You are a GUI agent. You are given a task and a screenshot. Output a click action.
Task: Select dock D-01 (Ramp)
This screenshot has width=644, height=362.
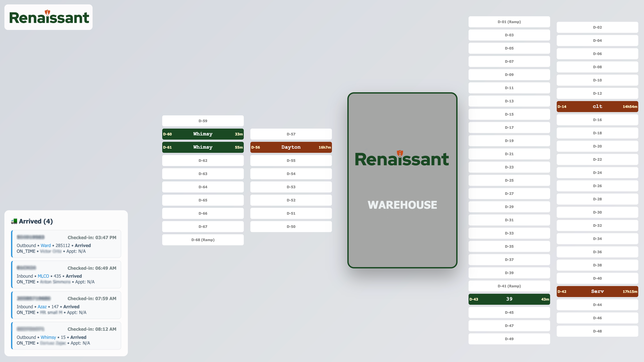[x=509, y=22]
